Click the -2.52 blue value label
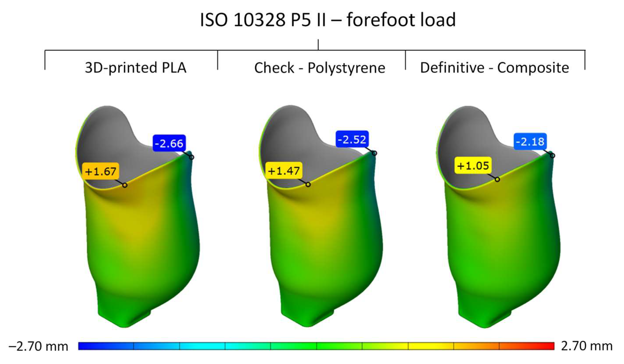 click(x=352, y=139)
